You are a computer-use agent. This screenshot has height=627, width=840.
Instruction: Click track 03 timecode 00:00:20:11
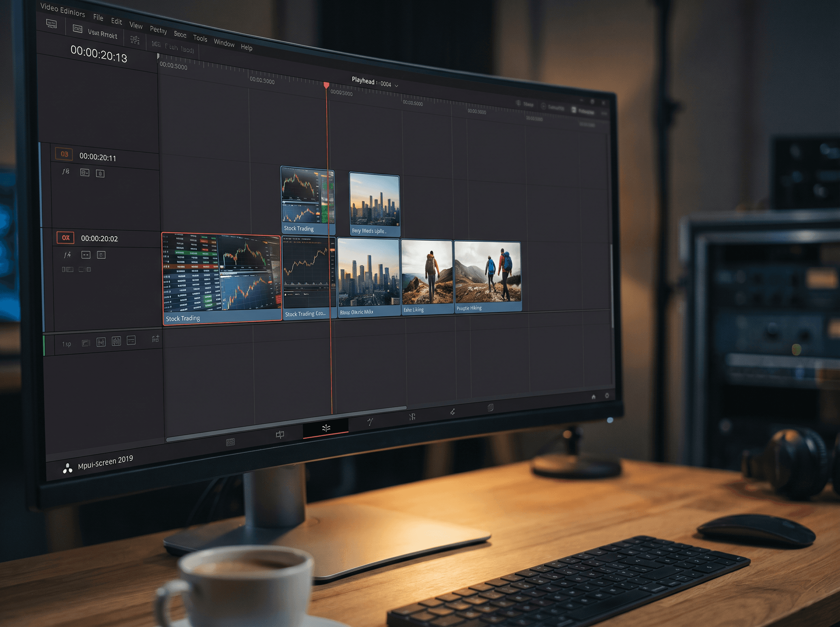98,157
